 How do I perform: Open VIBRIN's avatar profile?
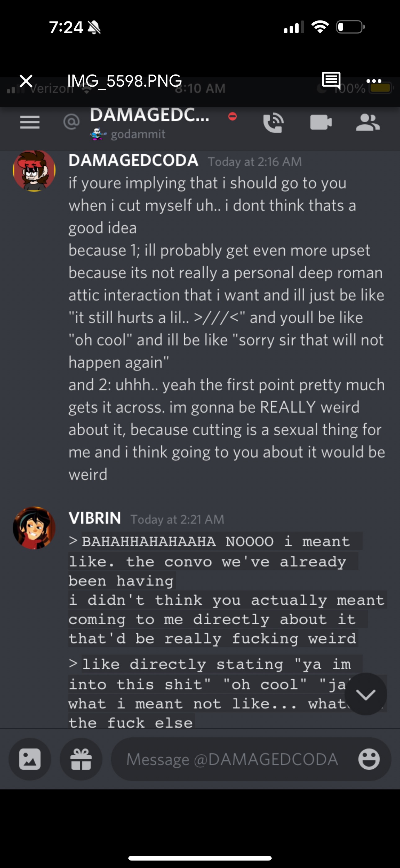tap(34, 528)
